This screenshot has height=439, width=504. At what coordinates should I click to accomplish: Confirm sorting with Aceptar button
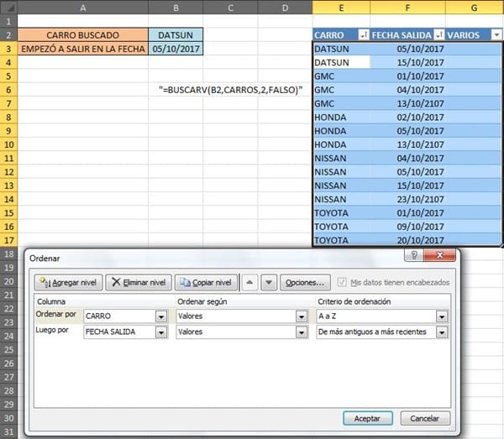click(x=368, y=418)
